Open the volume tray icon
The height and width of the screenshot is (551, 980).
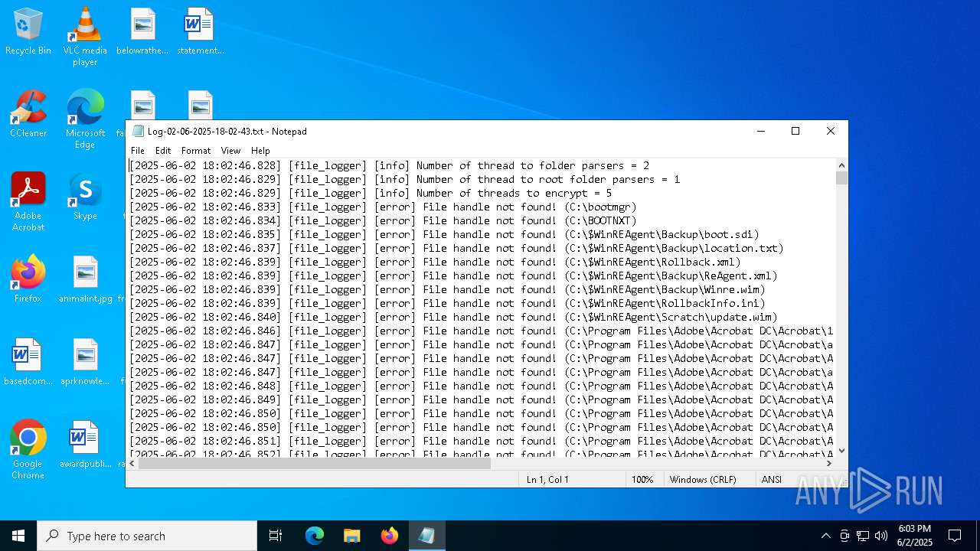click(x=881, y=536)
